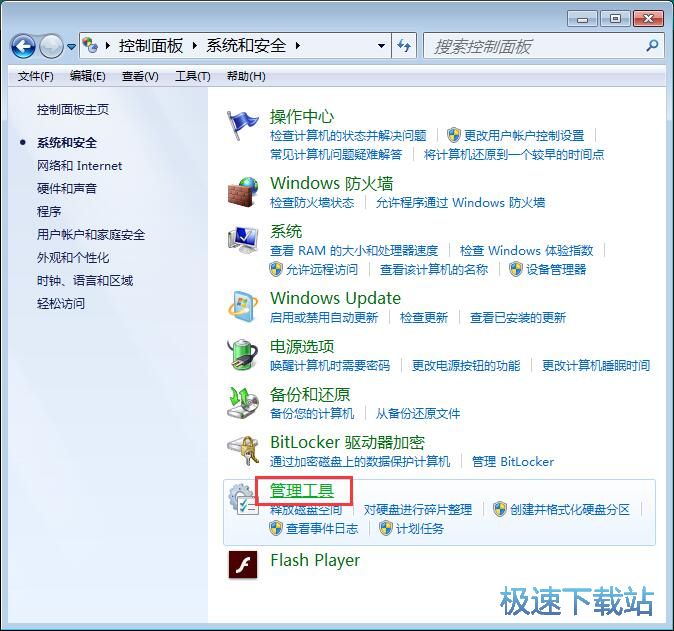Open 检查 Windows 体验指数 link
Viewport: 674px width, 631px height.
coord(527,250)
